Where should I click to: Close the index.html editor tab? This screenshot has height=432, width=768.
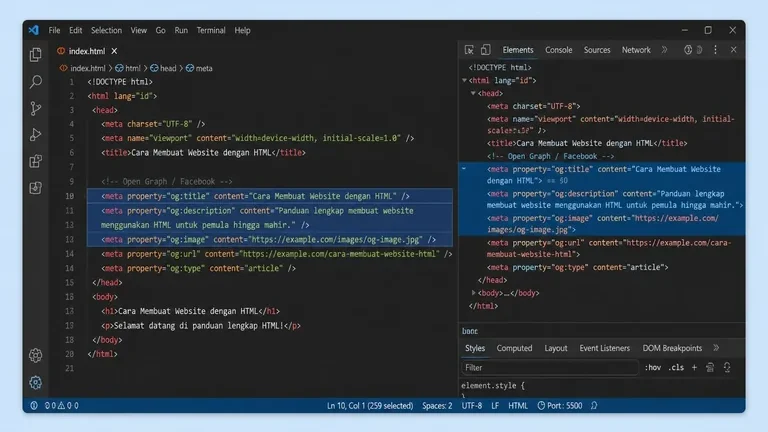pos(114,51)
